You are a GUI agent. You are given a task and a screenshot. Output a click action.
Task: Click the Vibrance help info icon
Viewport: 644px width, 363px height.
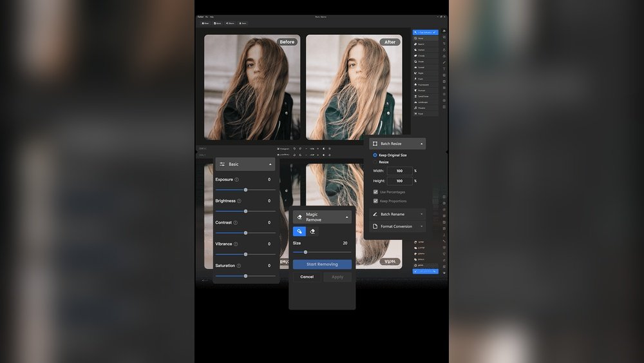[236, 244]
